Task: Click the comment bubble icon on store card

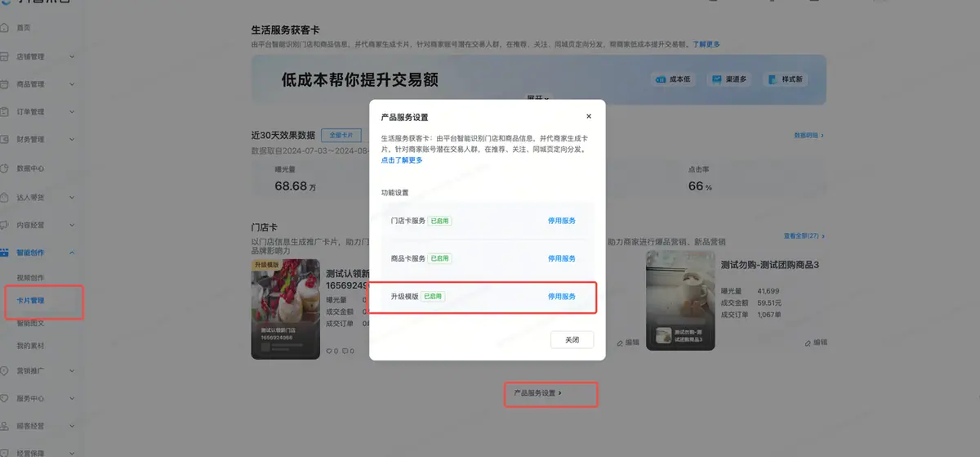Action: pos(345,352)
